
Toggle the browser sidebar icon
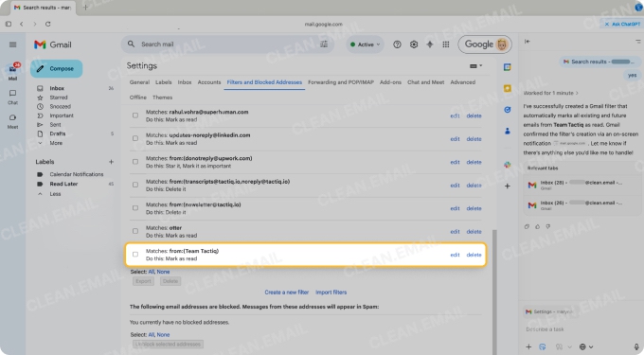click(x=9, y=24)
